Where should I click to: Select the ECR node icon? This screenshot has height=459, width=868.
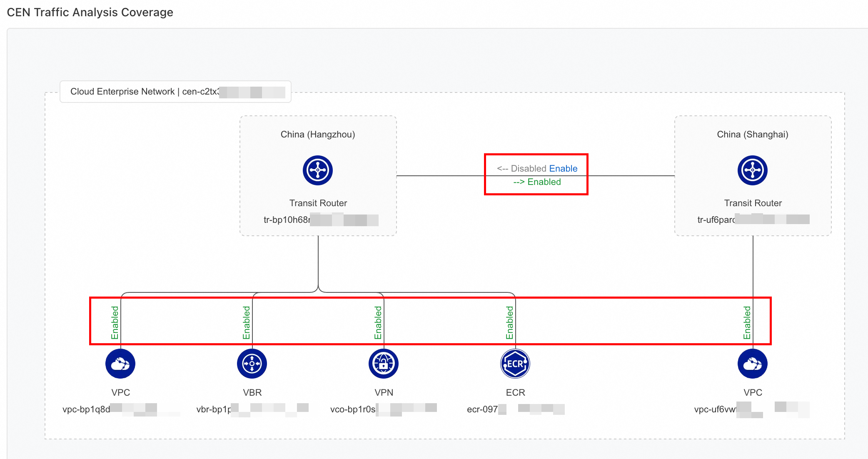(515, 364)
